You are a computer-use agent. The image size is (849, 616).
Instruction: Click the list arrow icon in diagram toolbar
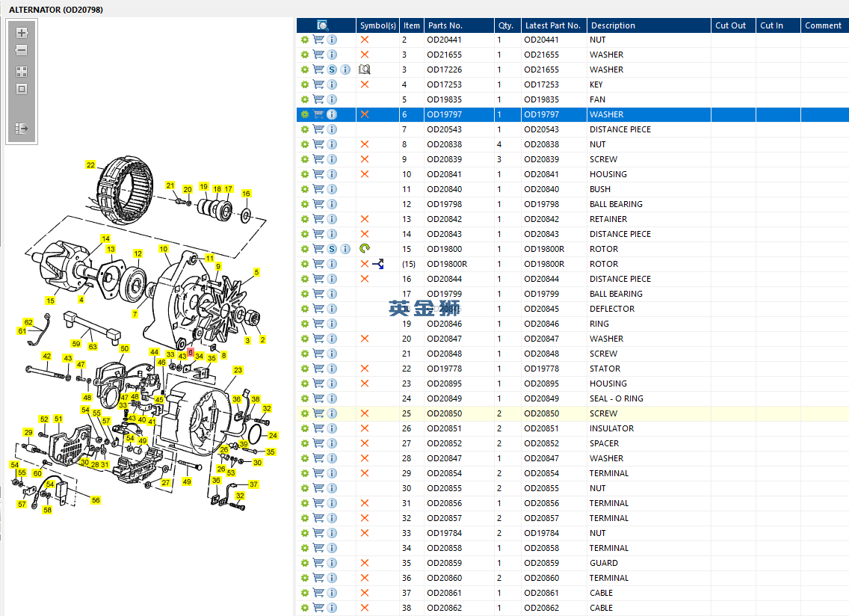22,129
